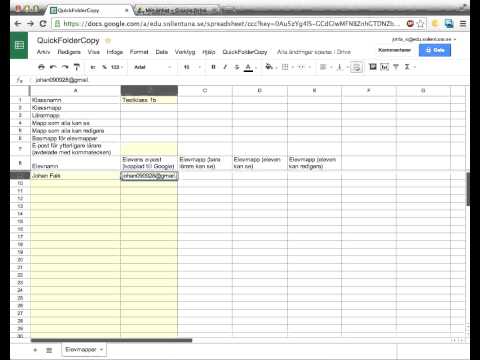Open the all sheets list
The width and height of the screenshot is (480, 360).
tap(49, 350)
